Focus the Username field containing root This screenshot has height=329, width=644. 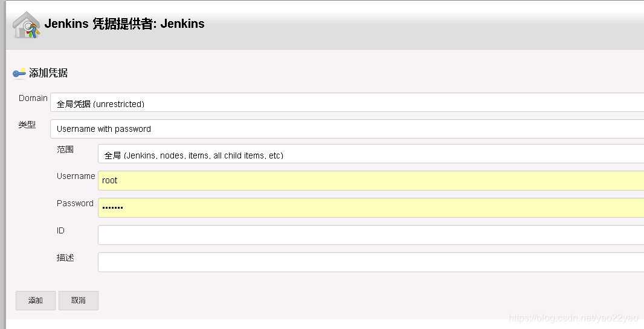371,181
